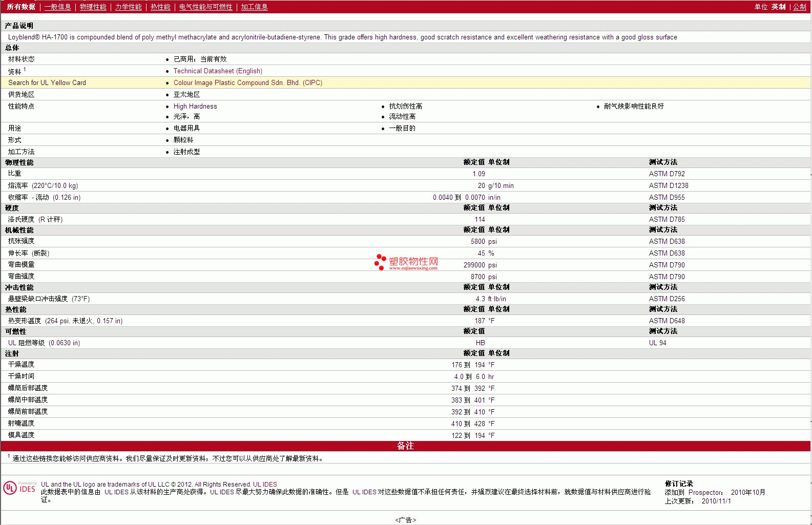This screenshot has width=812, height=525.
Task: Click the 颗粒料 form entry
Action: pos(183,140)
